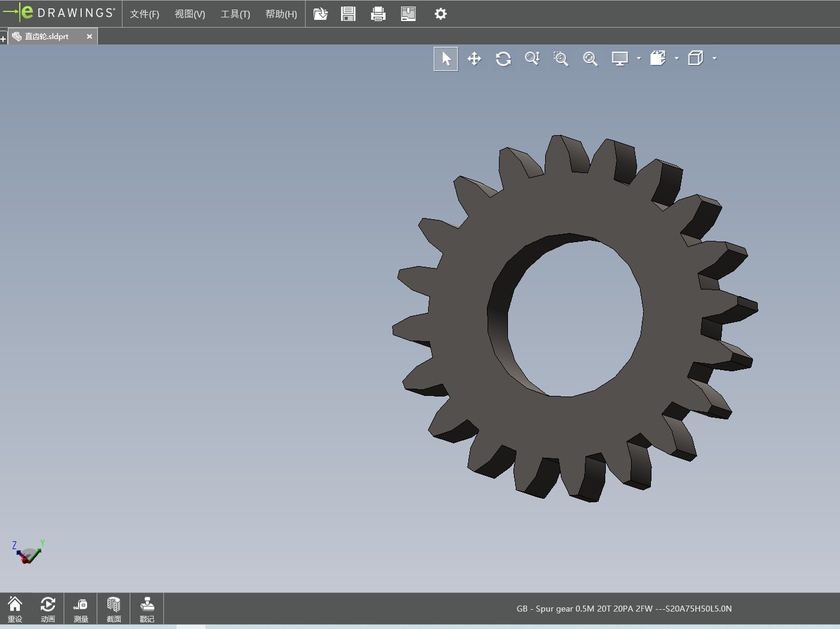Expand the display monitor dropdown arrow

coord(639,58)
